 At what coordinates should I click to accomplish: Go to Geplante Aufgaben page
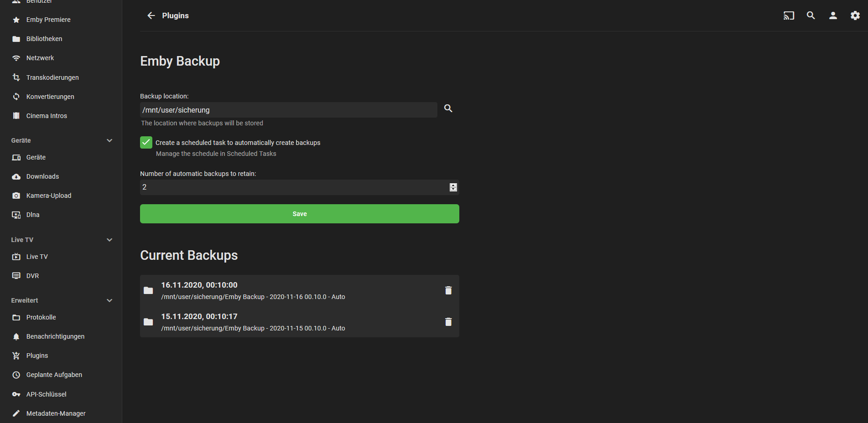click(x=54, y=375)
